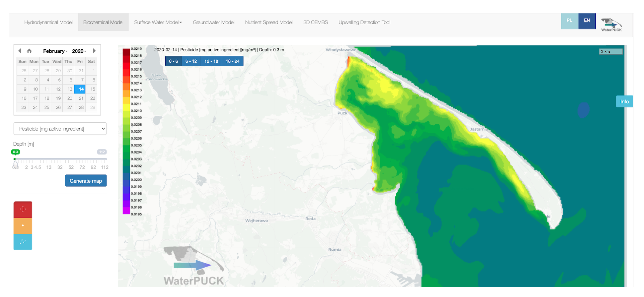The height and width of the screenshot is (297, 644).
Task: Click the 112 mark on depth slider
Action: 104,167
